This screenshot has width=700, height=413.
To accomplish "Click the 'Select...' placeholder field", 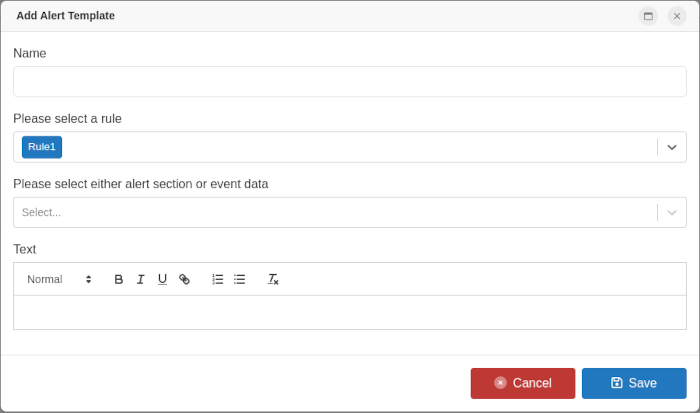I will click(330, 212).
